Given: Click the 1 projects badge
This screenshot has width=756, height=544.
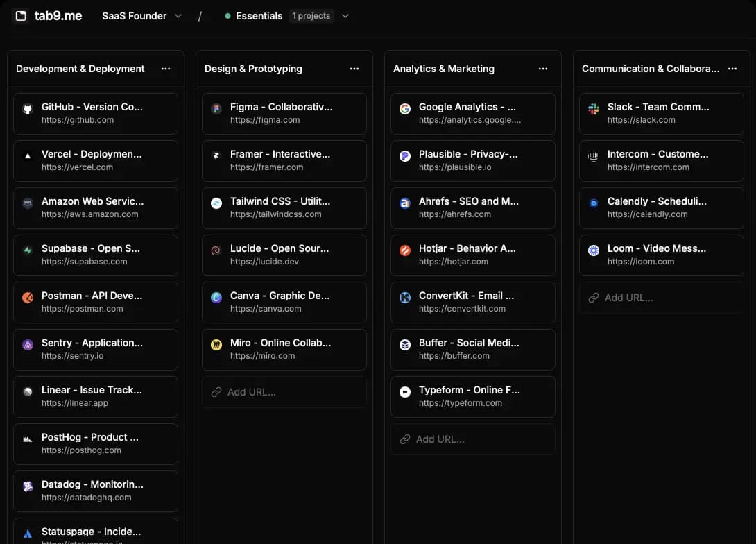Looking at the screenshot, I should (311, 16).
